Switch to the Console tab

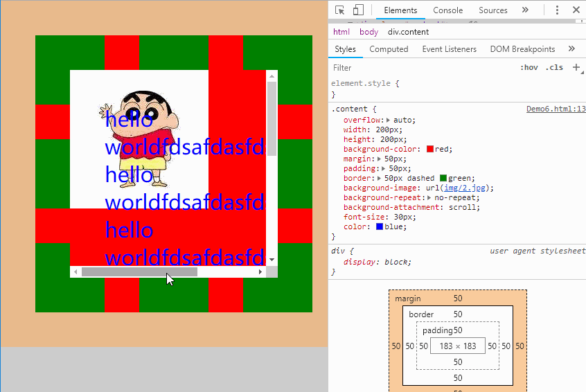pyautogui.click(x=447, y=10)
